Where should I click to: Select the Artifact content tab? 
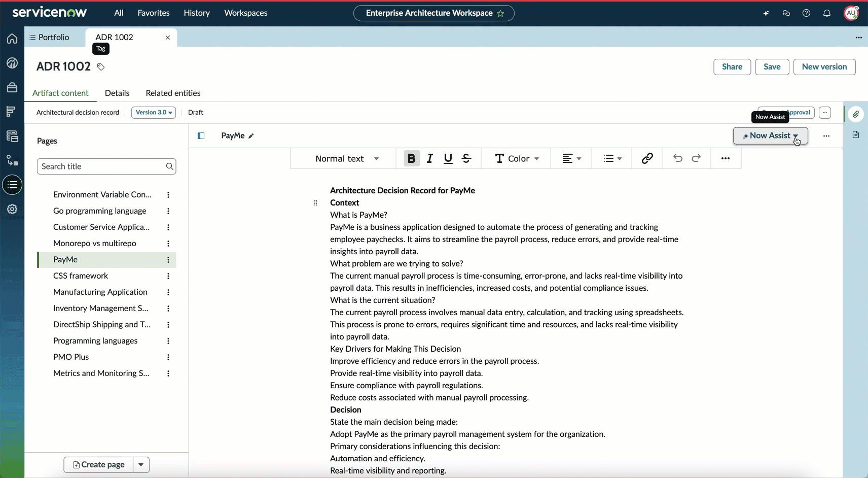coord(60,93)
